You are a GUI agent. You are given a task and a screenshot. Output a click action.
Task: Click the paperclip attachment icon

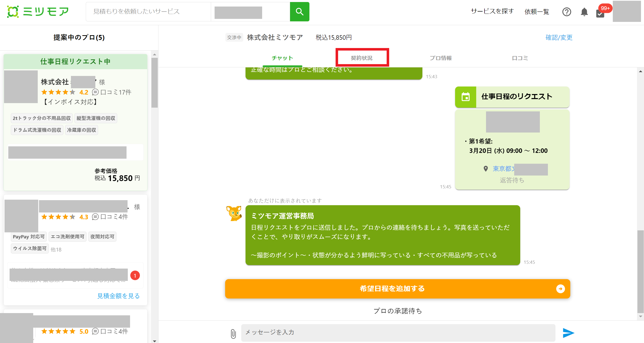click(x=233, y=334)
